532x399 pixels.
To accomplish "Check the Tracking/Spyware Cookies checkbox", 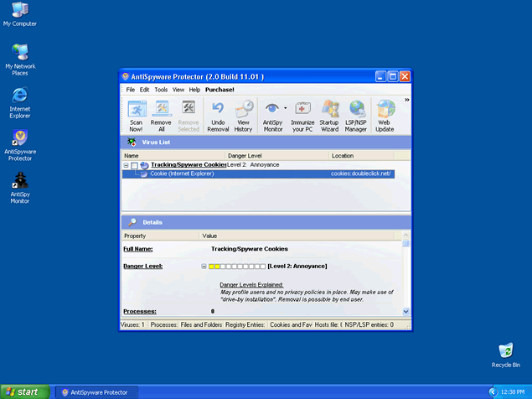I will 135,166.
